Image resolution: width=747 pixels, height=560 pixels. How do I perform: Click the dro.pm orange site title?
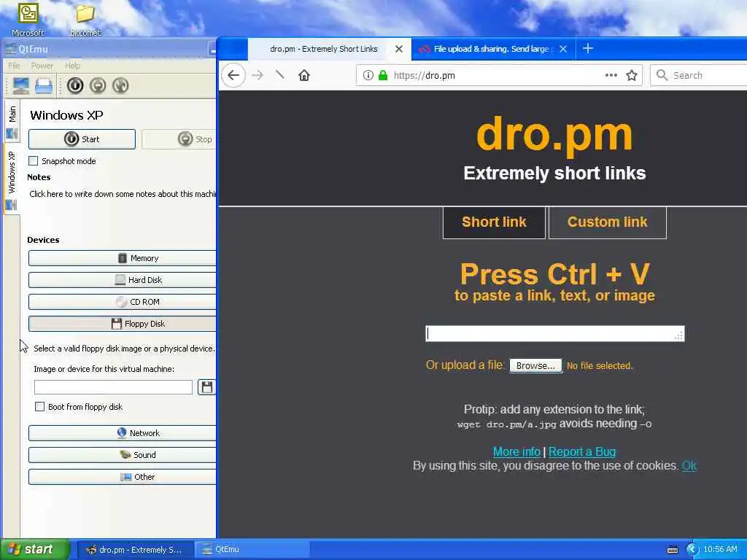[554, 135]
